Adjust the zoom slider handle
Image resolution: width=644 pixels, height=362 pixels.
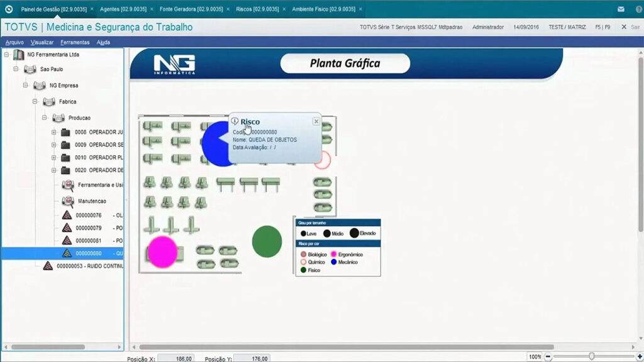pyautogui.click(x=592, y=356)
